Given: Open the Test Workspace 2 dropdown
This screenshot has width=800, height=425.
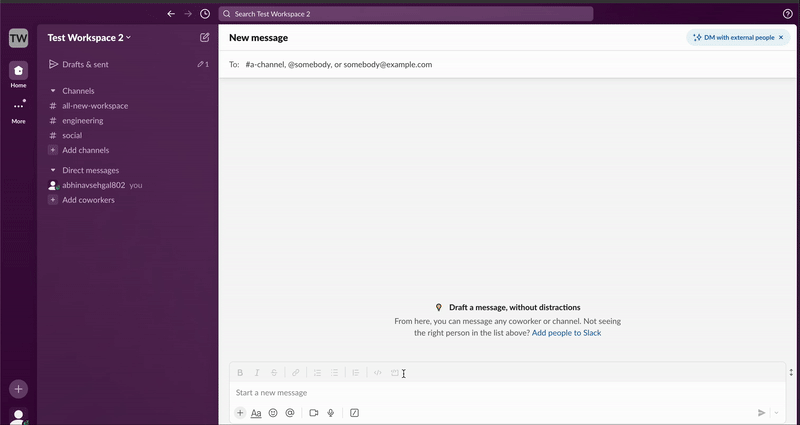Looking at the screenshot, I should pyautogui.click(x=89, y=38).
